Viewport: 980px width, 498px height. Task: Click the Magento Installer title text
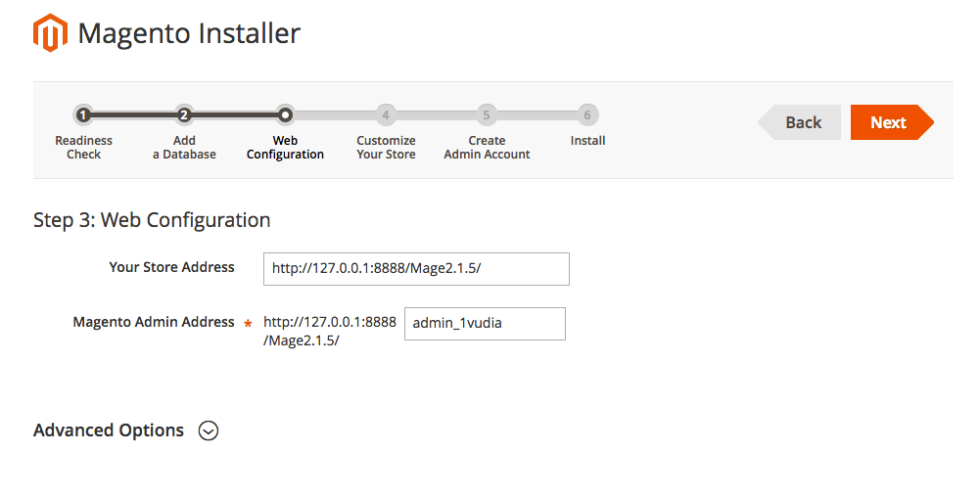coord(189,33)
